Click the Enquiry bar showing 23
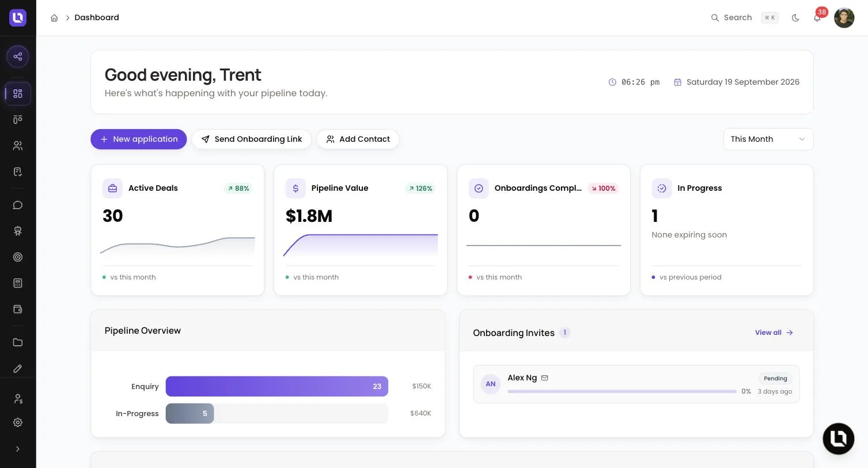868x468 pixels. [277, 386]
